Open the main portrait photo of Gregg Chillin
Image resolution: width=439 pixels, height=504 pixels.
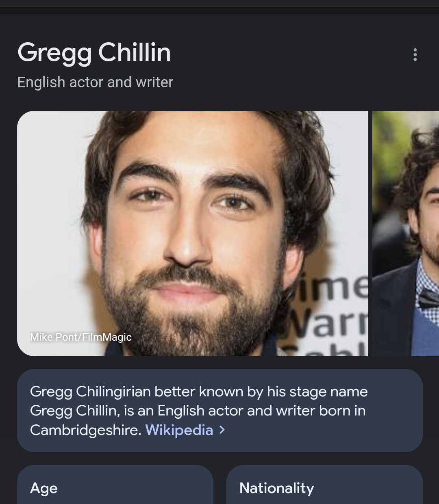coord(193,234)
